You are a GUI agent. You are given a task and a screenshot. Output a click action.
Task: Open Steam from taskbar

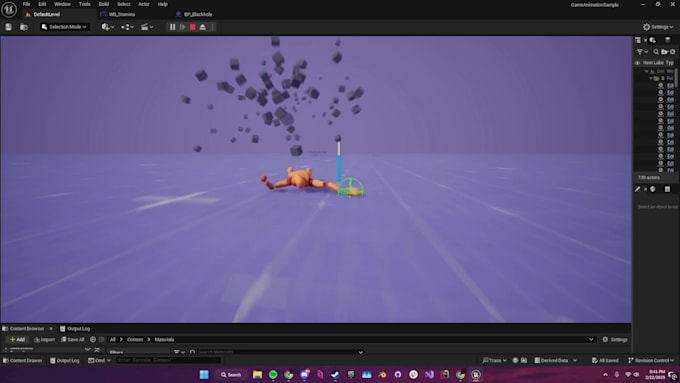click(335, 374)
